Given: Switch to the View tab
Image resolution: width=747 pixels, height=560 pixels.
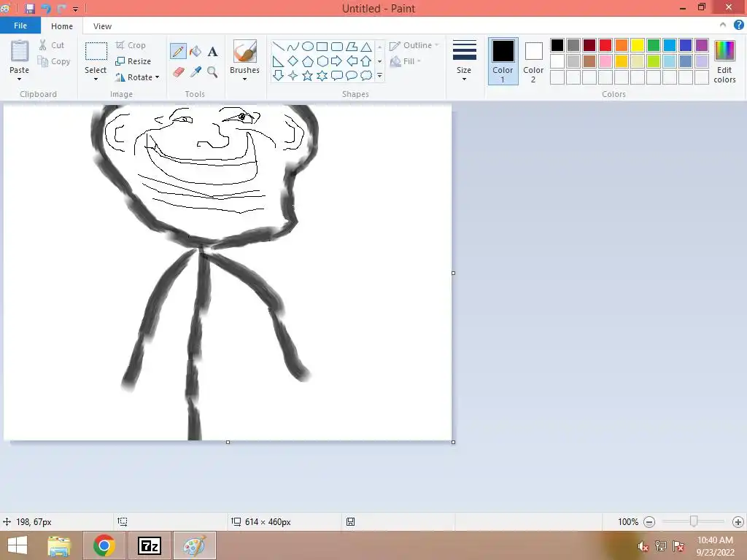Looking at the screenshot, I should coord(102,26).
